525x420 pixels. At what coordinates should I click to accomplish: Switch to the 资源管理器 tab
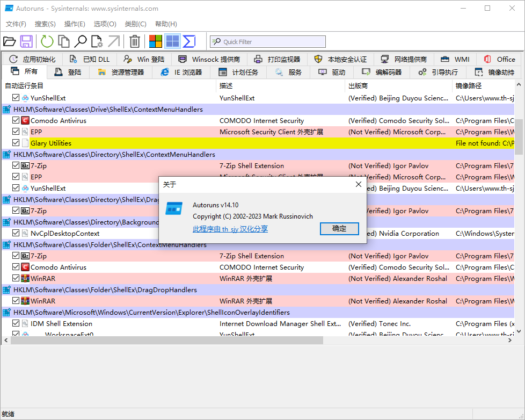tap(121, 72)
